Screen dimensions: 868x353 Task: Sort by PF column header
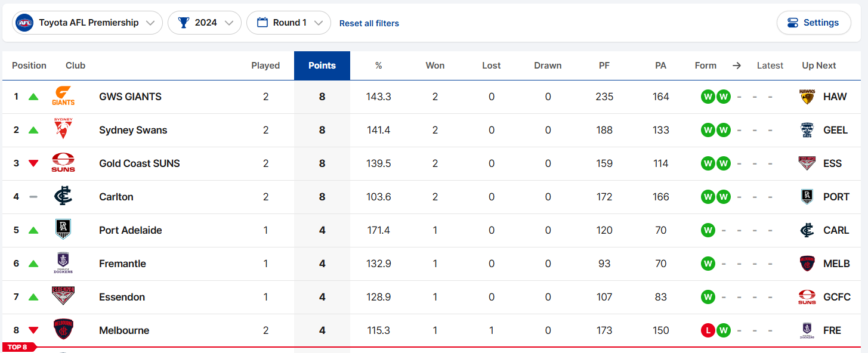tap(604, 66)
